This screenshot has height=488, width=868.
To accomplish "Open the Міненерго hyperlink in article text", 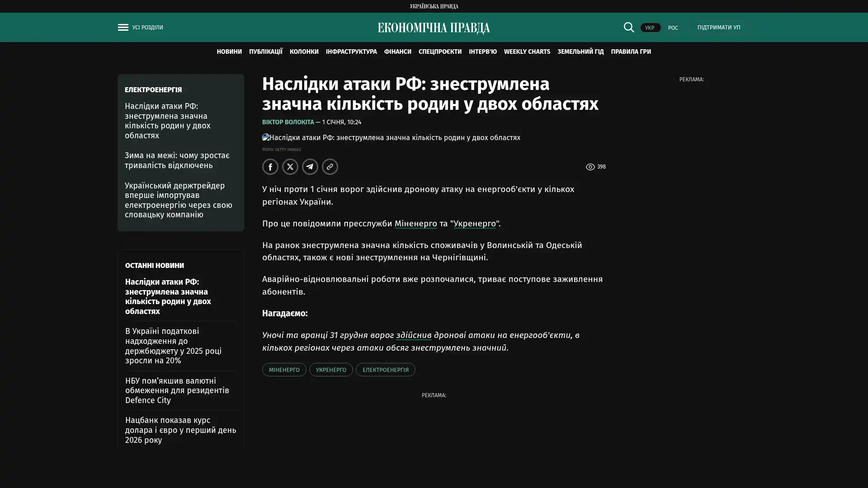I will pyautogui.click(x=415, y=224).
